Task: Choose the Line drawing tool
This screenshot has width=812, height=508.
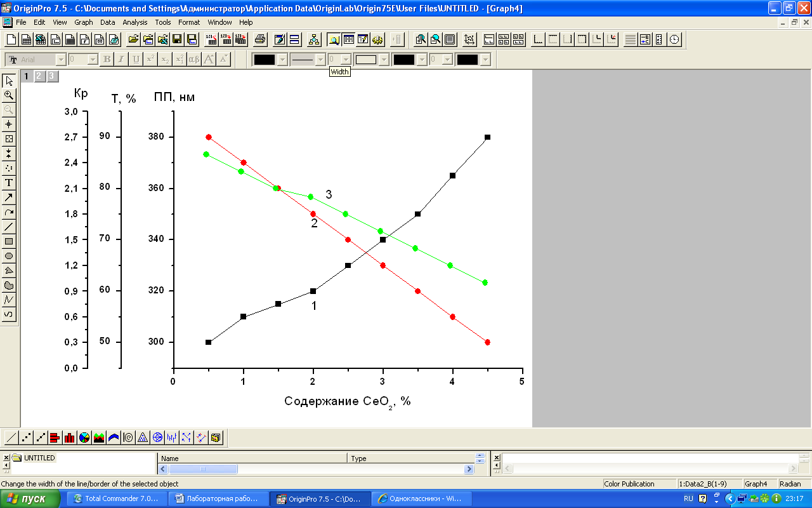Action: 9,227
